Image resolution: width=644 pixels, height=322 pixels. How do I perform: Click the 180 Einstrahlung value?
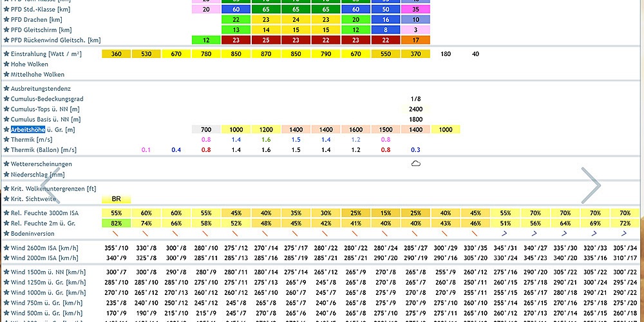click(x=446, y=54)
